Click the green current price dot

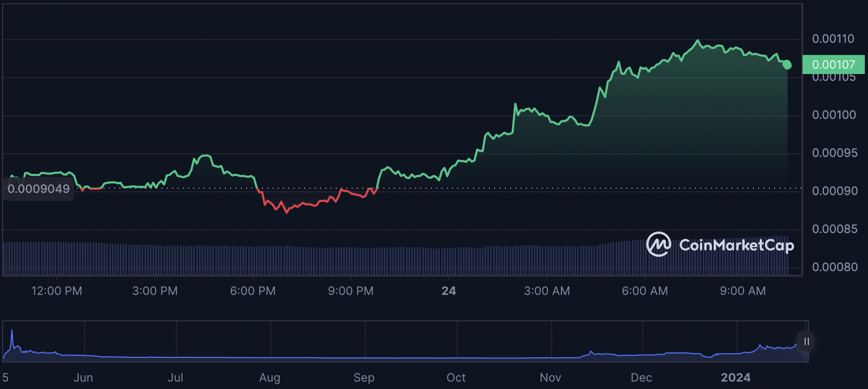click(x=787, y=65)
